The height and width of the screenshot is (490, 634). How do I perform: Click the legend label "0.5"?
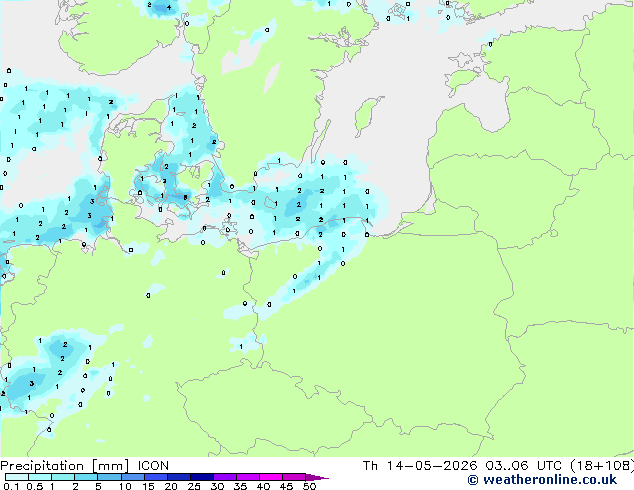pos(35,486)
